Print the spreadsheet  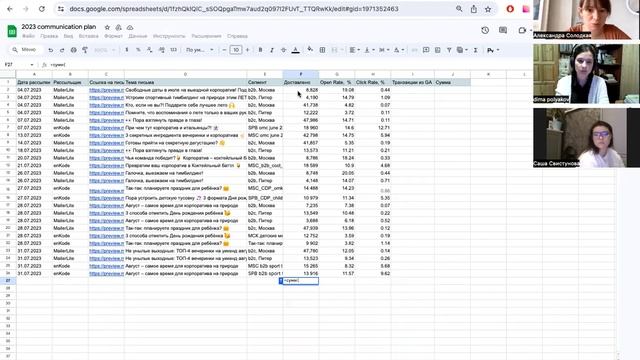(x=73, y=50)
